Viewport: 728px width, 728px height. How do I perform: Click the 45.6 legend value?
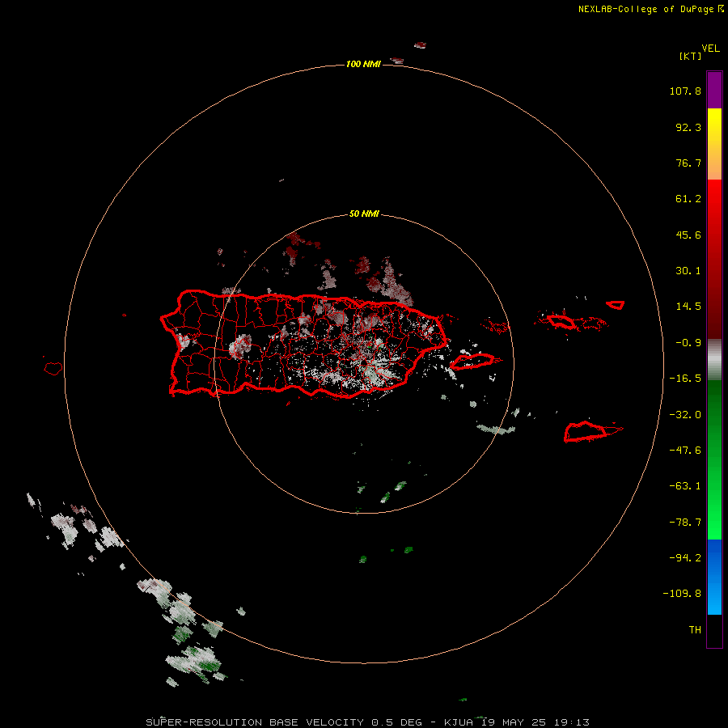pyautogui.click(x=688, y=235)
